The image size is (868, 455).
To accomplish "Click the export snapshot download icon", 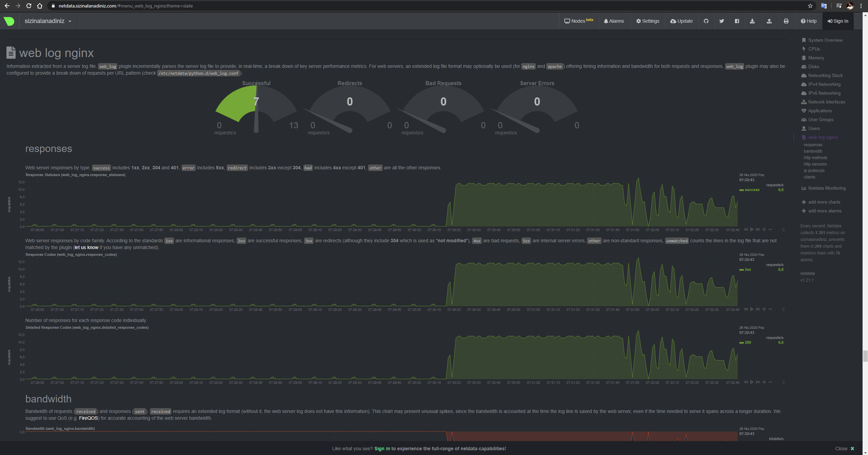I will click(752, 21).
